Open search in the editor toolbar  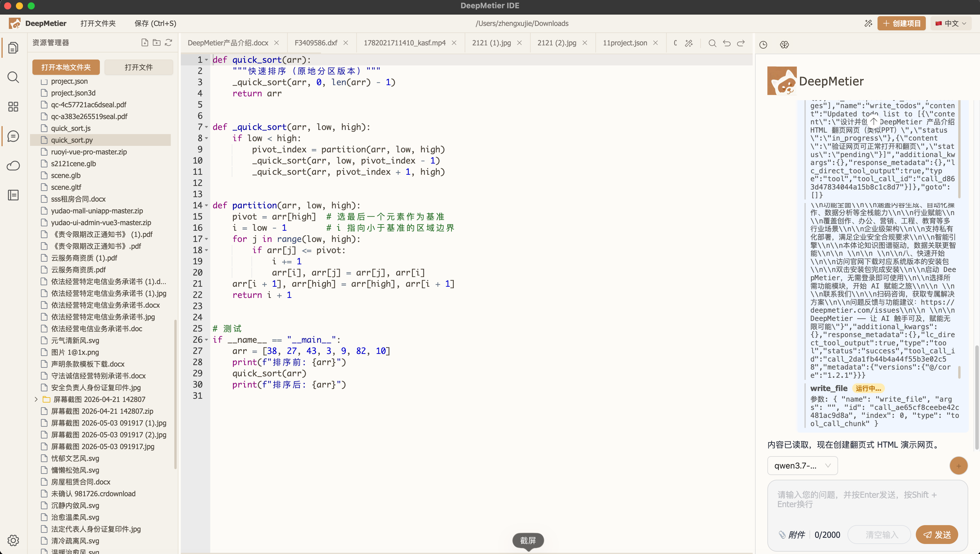click(712, 43)
